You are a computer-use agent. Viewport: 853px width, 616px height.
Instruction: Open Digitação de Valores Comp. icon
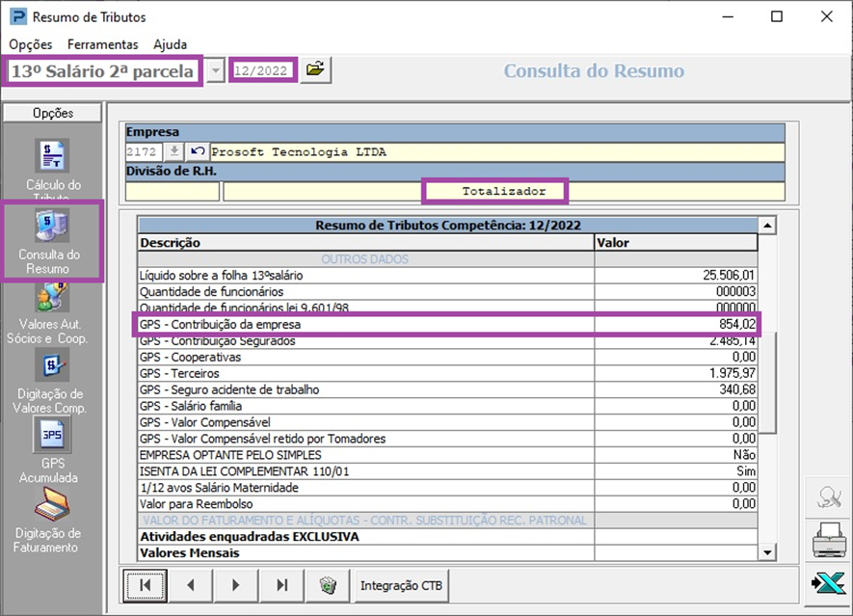pos(53,366)
